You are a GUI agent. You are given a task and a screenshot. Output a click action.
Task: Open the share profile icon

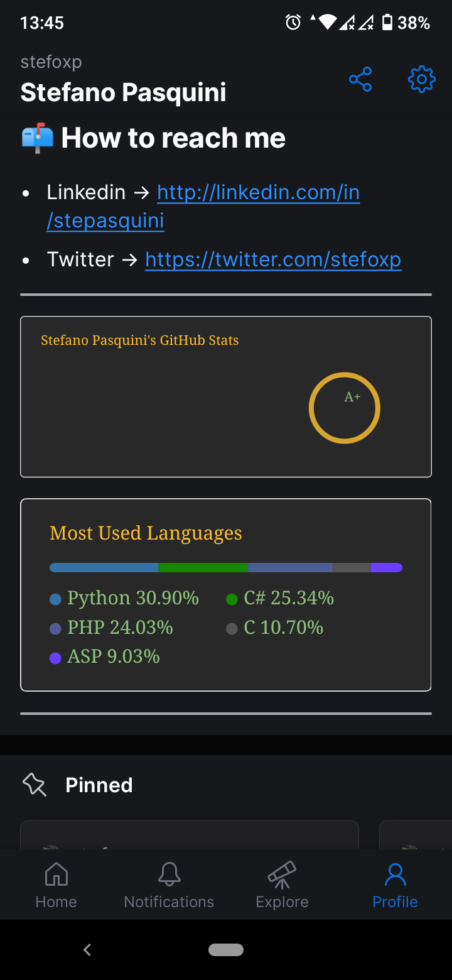(x=360, y=79)
